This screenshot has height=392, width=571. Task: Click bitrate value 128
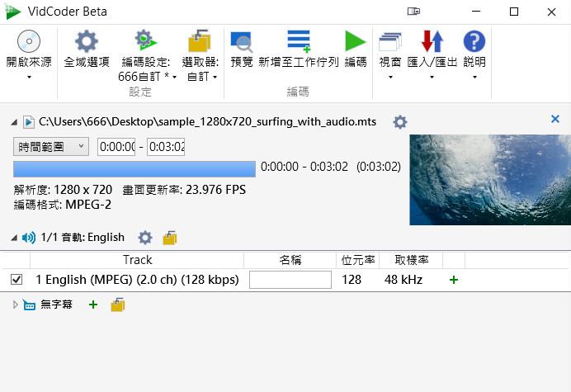352,280
